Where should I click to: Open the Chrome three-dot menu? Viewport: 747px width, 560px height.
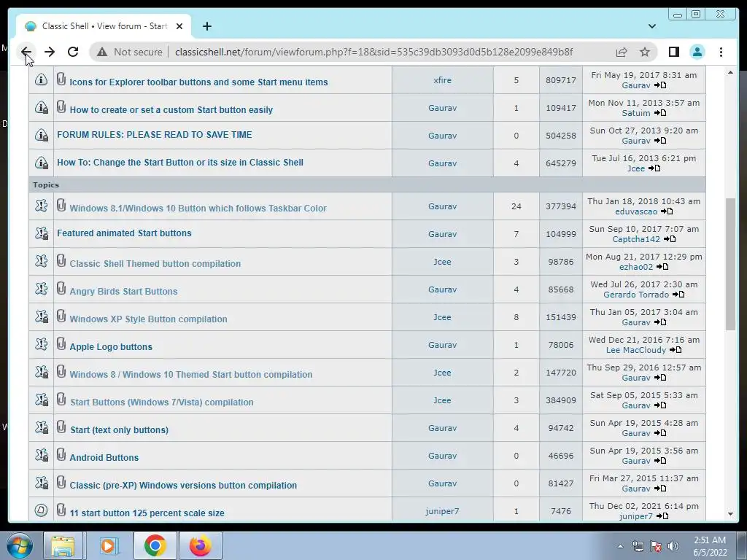point(721,52)
